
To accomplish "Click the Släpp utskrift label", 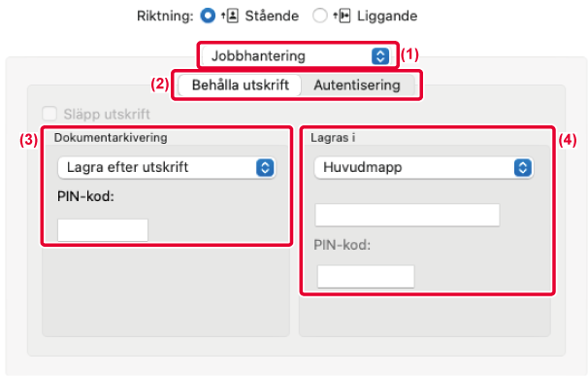I will pyautogui.click(x=107, y=114).
